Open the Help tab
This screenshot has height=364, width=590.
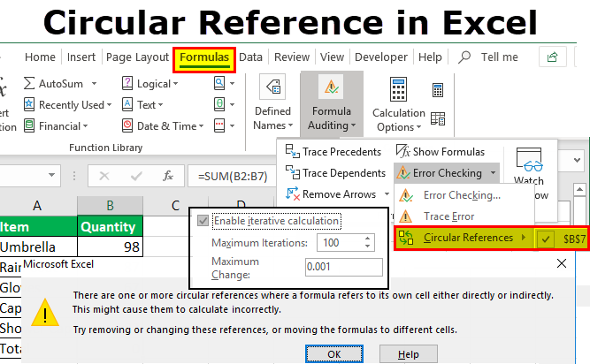tap(430, 57)
